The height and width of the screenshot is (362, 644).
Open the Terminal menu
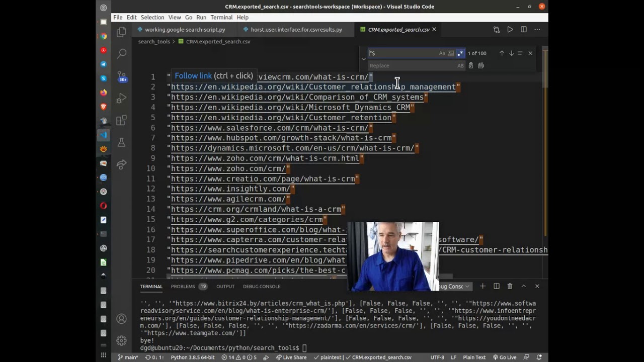pyautogui.click(x=221, y=17)
